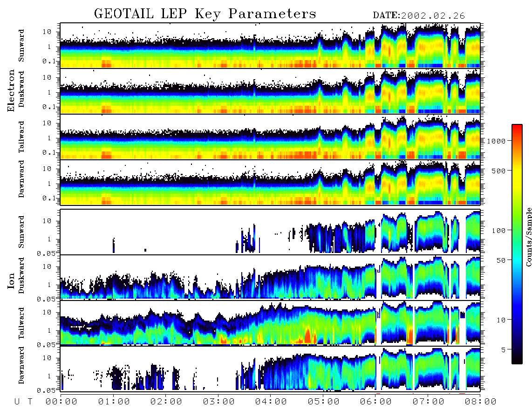Open the Ion Dawnward spectrogram panel
This screenshot has width=532, height=410.
click(270, 369)
